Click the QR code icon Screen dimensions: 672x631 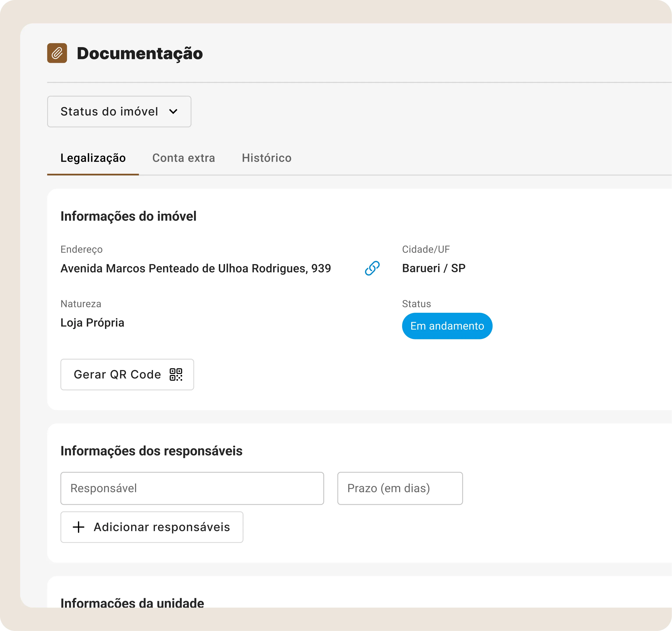(x=176, y=374)
